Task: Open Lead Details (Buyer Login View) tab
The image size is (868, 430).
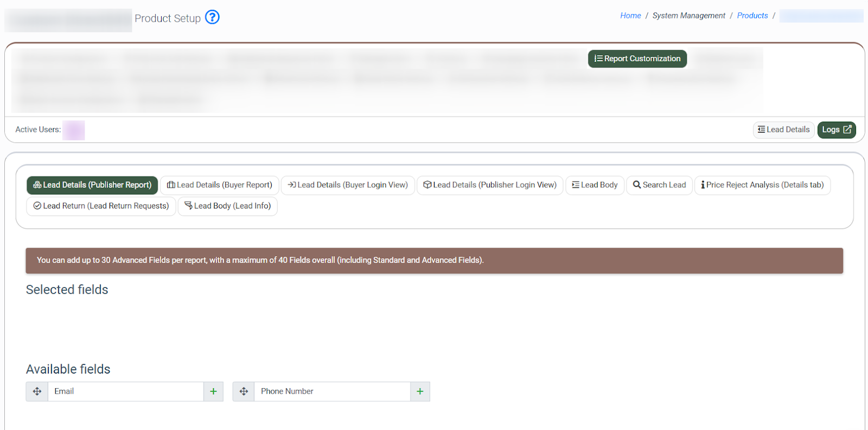Action: point(348,185)
